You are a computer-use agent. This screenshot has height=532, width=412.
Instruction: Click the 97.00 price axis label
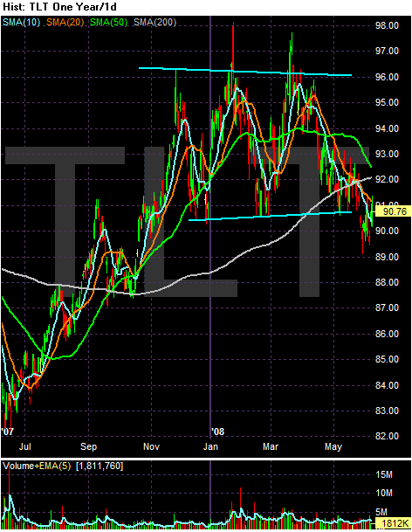click(387, 51)
